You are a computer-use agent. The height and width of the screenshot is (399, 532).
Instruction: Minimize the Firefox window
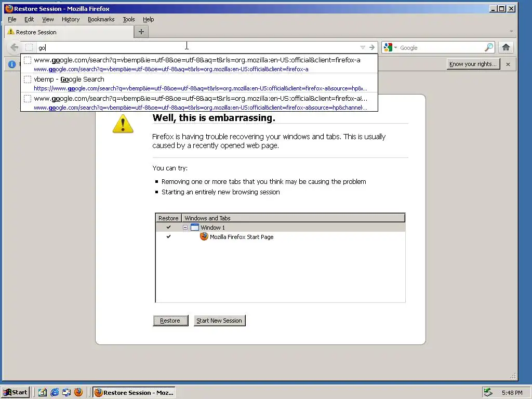tap(493, 9)
